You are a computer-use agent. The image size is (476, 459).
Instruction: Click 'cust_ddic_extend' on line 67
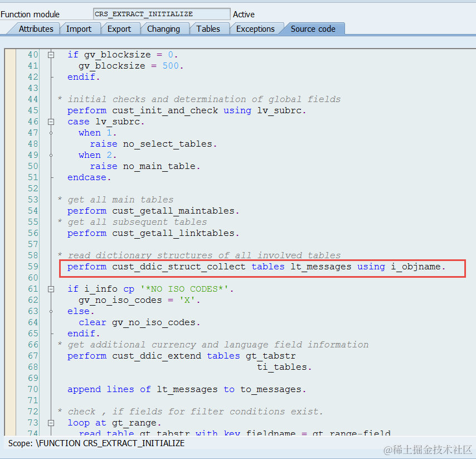pyautogui.click(x=156, y=356)
